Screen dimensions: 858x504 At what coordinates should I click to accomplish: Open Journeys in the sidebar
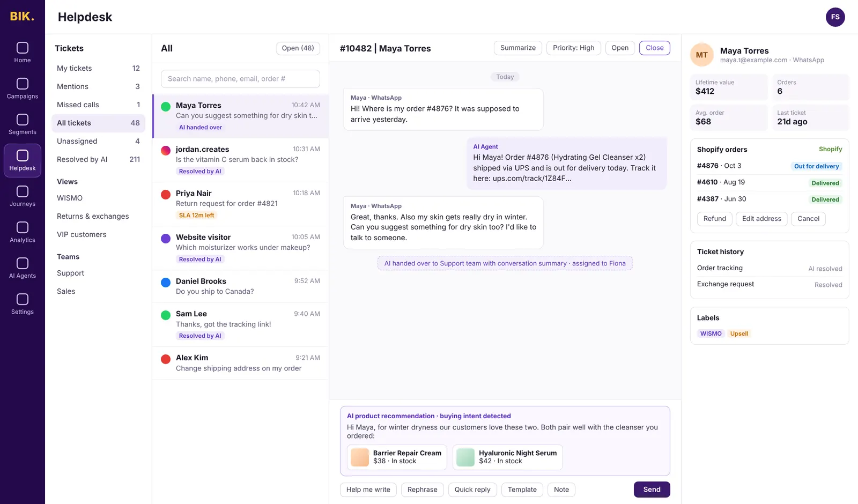(x=23, y=197)
